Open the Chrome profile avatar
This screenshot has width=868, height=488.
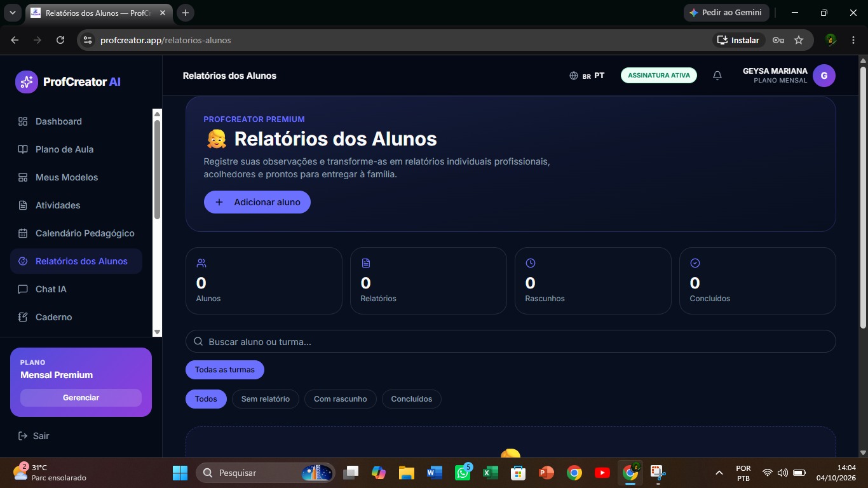[831, 40]
